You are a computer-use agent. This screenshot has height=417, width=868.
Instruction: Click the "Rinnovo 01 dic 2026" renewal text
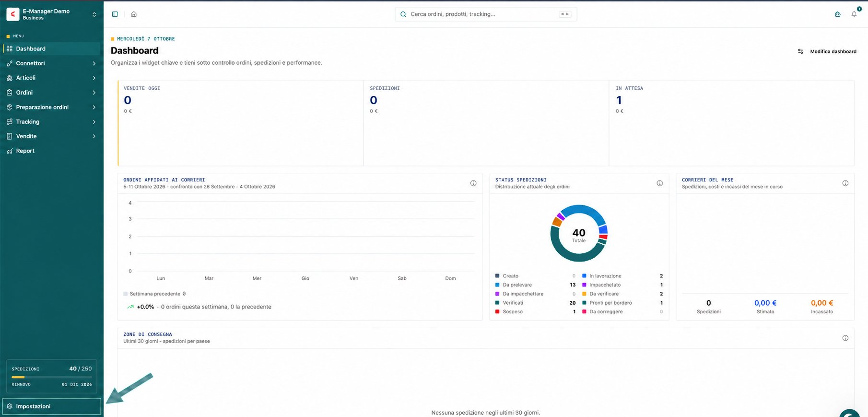click(52, 384)
